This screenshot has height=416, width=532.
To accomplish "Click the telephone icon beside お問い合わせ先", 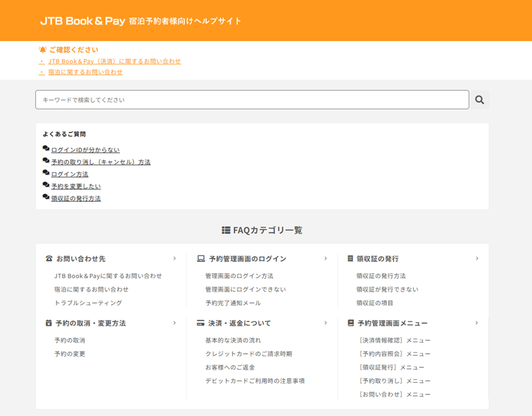I will [49, 259].
